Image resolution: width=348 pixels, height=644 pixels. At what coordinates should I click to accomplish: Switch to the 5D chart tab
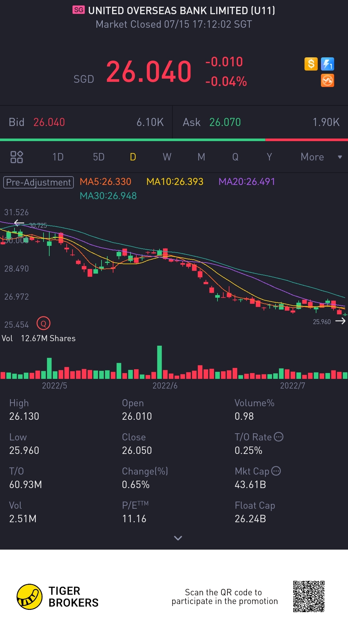click(99, 157)
